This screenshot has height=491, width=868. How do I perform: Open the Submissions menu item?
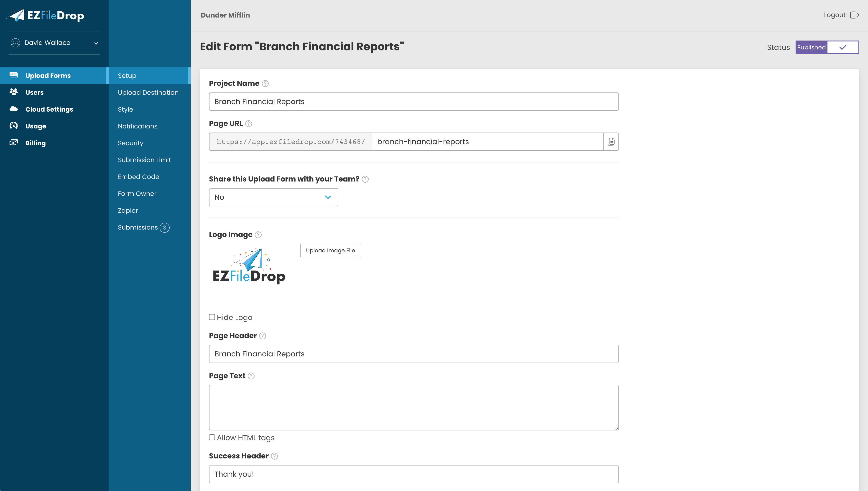coord(138,227)
